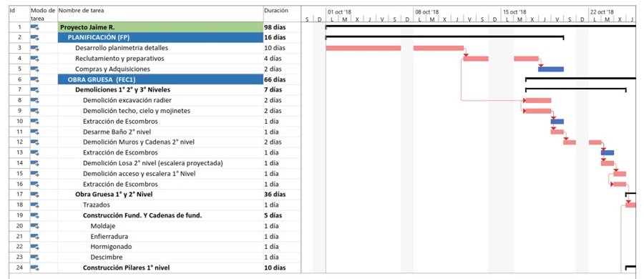Select the Modo de tarea column header

[x=44, y=14]
